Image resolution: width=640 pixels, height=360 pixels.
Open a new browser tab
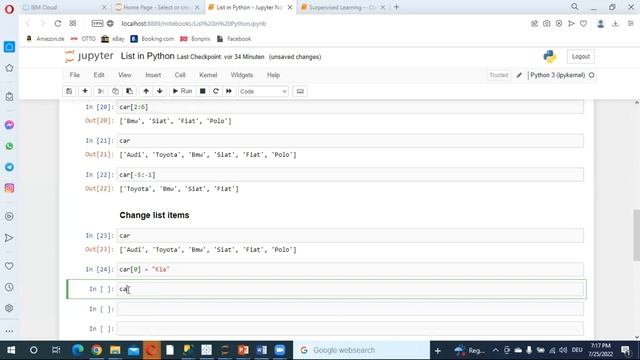point(396,7)
